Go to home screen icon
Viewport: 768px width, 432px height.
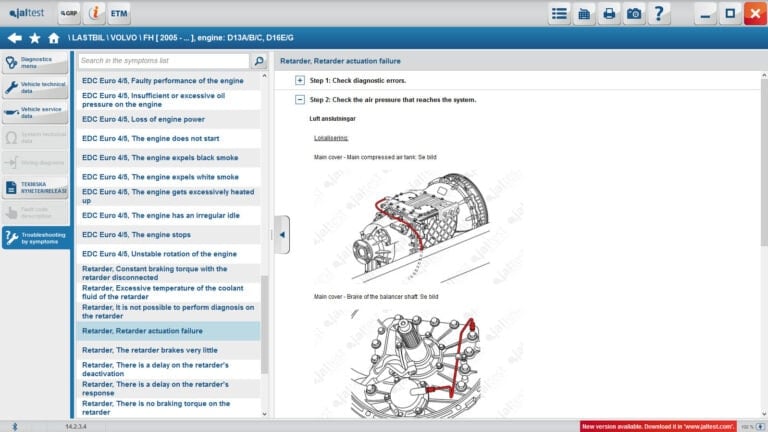click(x=53, y=38)
